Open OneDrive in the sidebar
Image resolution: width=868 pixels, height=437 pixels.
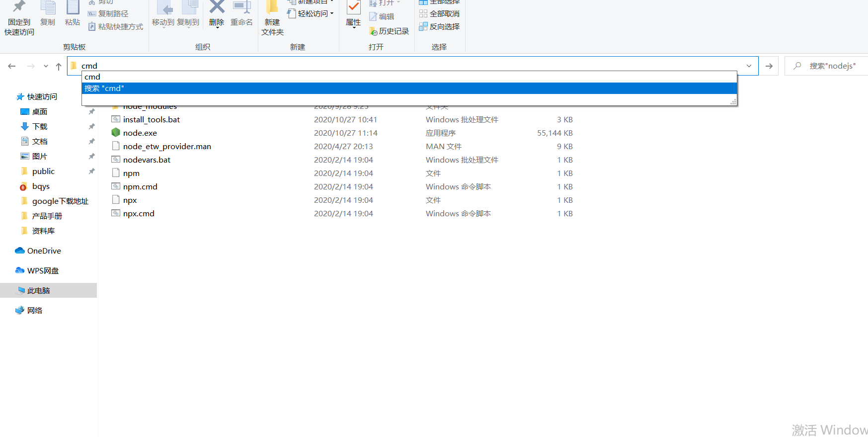pyautogui.click(x=38, y=251)
